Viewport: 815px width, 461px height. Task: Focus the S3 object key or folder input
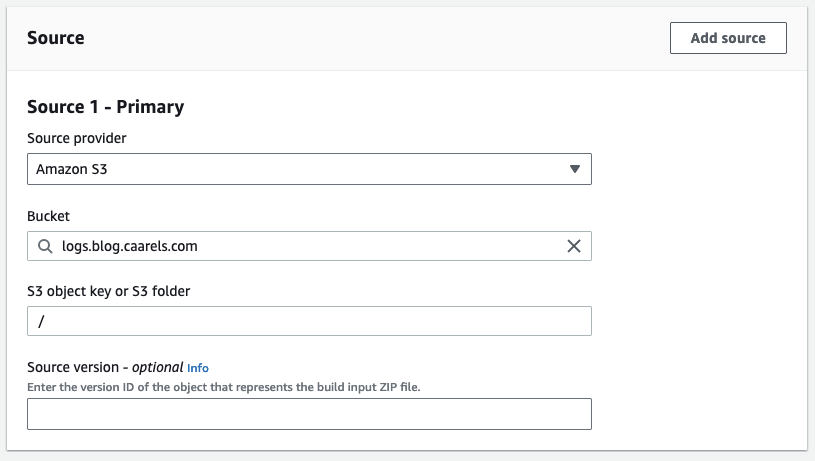tap(309, 321)
